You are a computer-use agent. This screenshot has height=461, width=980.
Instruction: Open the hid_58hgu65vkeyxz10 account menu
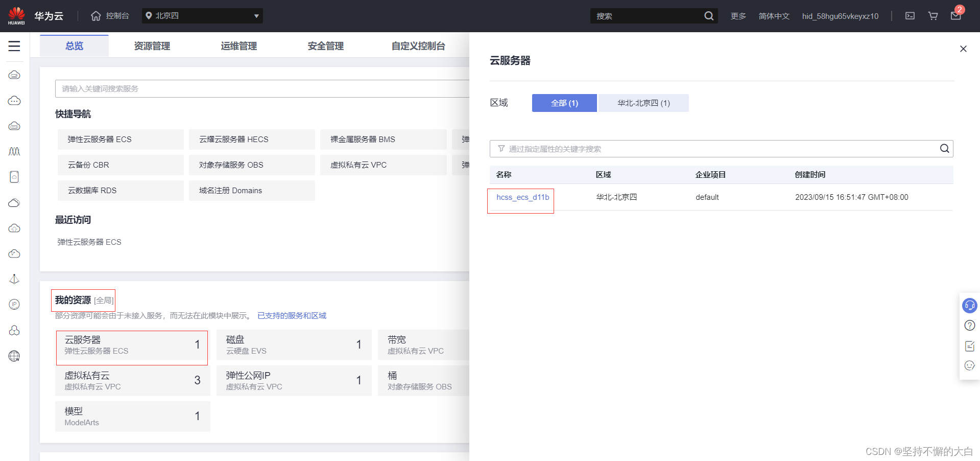click(840, 16)
